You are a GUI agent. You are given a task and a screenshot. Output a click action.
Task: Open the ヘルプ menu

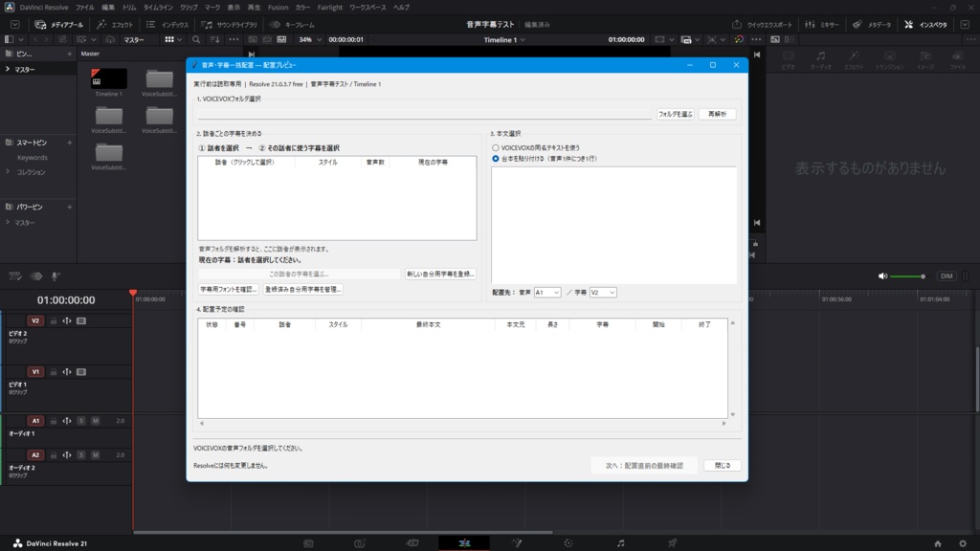click(x=401, y=8)
